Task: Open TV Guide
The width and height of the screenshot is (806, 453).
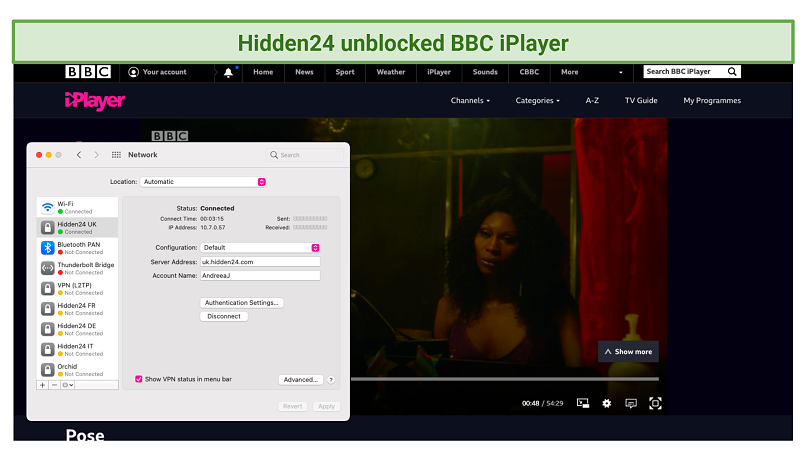Action: [x=641, y=100]
